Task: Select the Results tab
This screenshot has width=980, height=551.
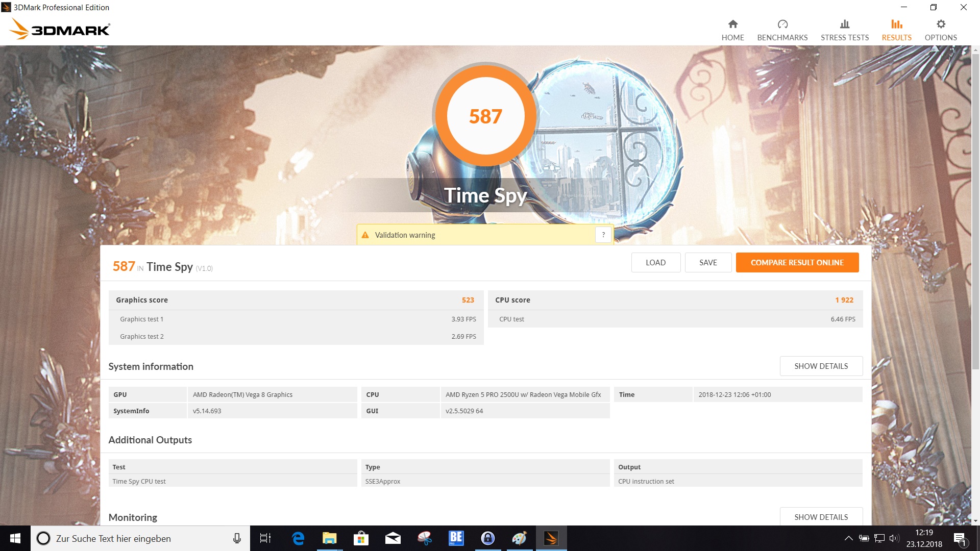Action: 896,30
